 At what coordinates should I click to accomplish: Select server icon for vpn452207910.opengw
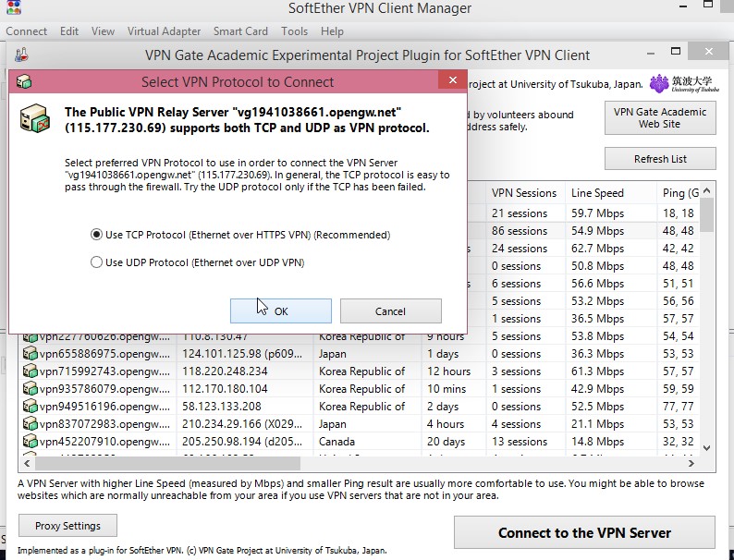(30, 442)
